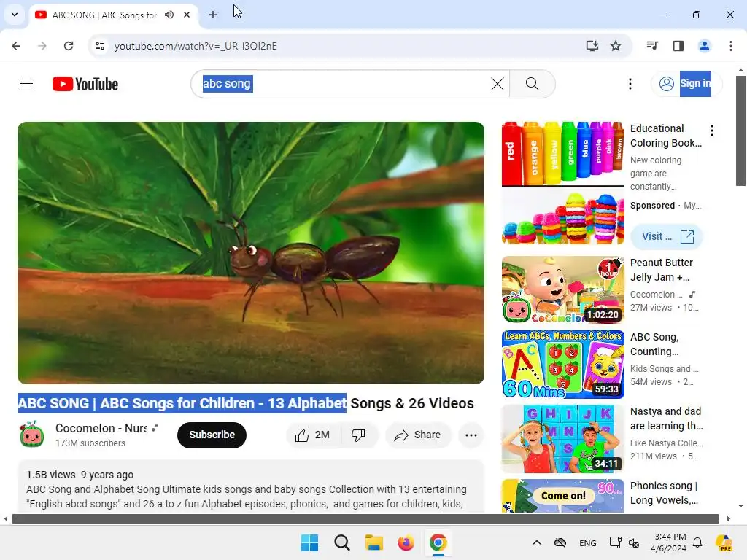Go to the YouTube home logo
This screenshot has width=747, height=560.
[x=85, y=84]
